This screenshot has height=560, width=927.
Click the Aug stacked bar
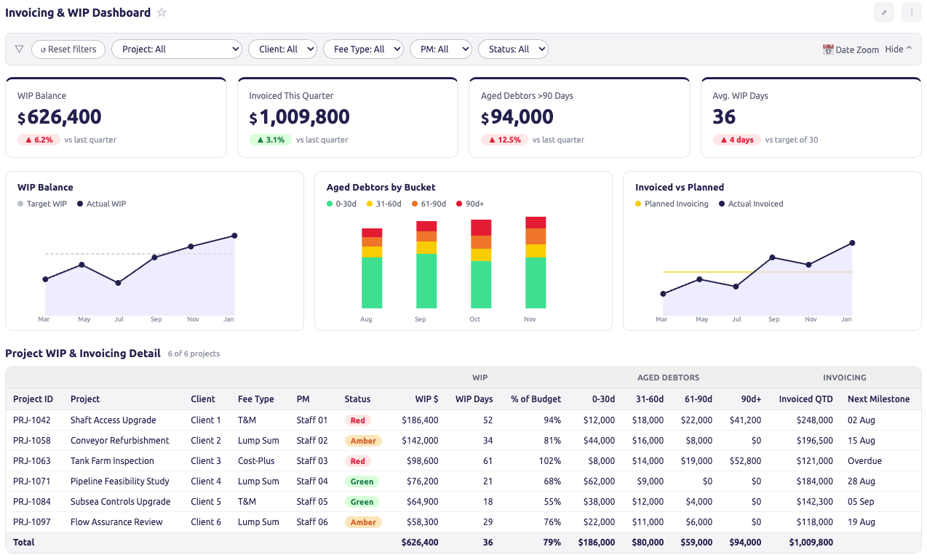(x=372, y=268)
